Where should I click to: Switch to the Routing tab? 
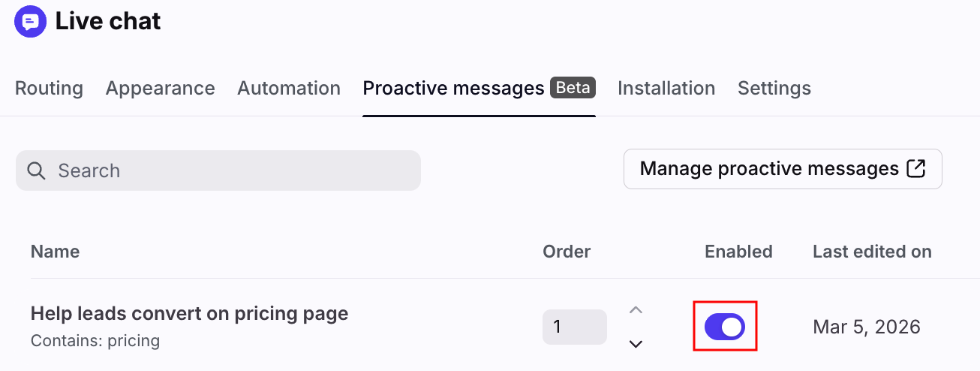(x=49, y=89)
